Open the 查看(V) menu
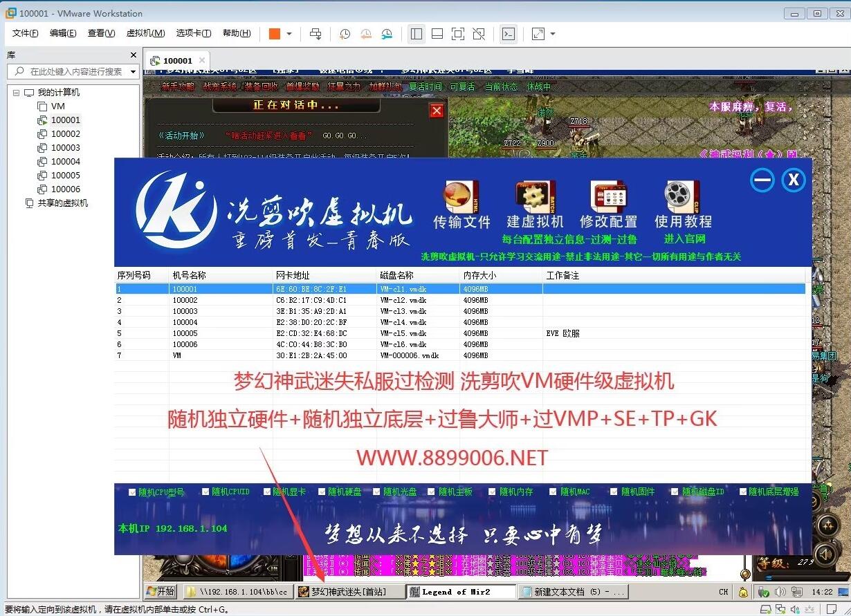This screenshot has width=851, height=616. click(101, 33)
